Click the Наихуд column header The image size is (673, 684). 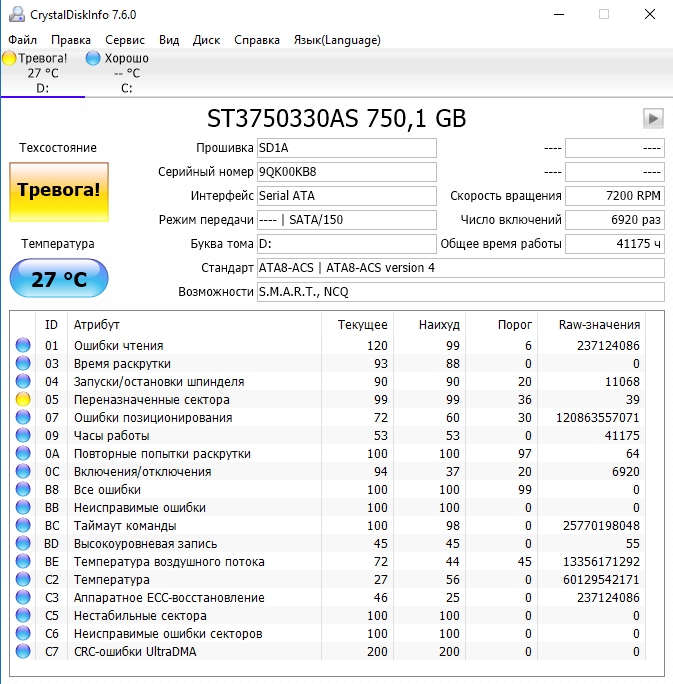pyautogui.click(x=430, y=325)
